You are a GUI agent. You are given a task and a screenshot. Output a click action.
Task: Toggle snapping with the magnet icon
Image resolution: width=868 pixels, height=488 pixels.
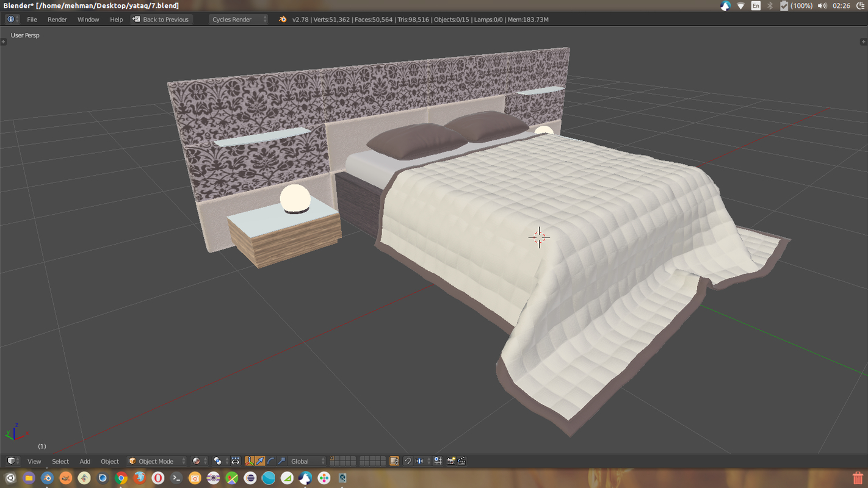click(408, 461)
